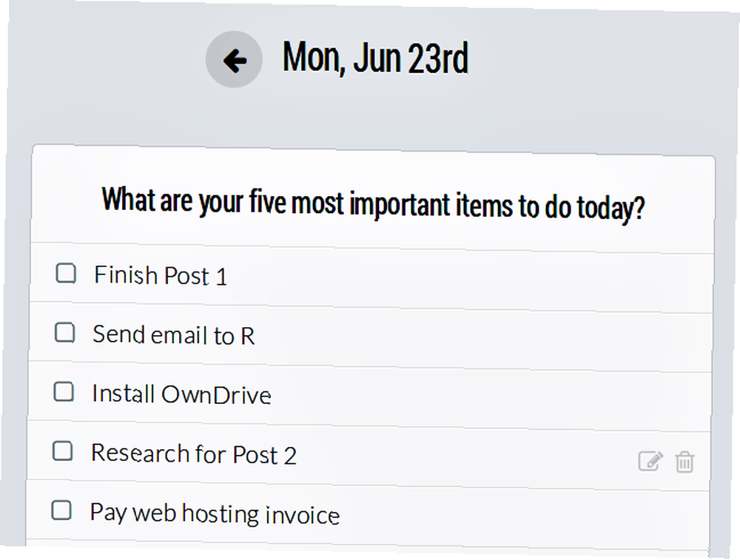Click blank area of the Install OwnDrive row
This screenshot has height=560, width=740.
point(491,398)
